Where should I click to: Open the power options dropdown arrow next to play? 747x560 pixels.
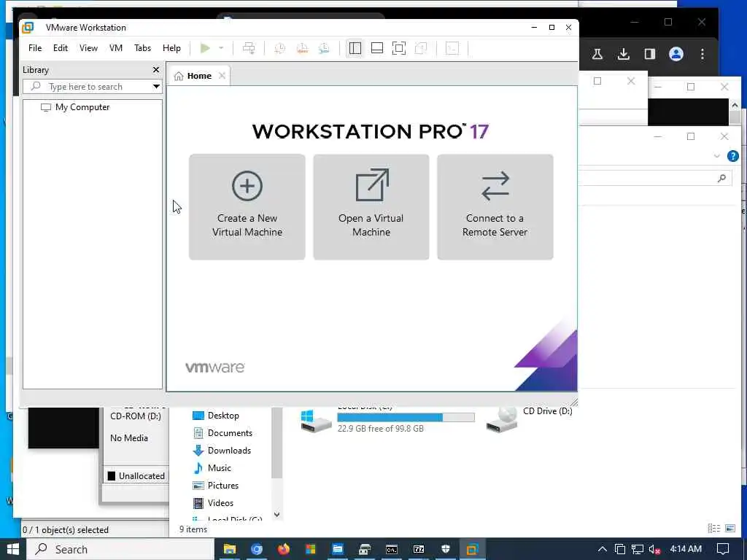click(221, 48)
